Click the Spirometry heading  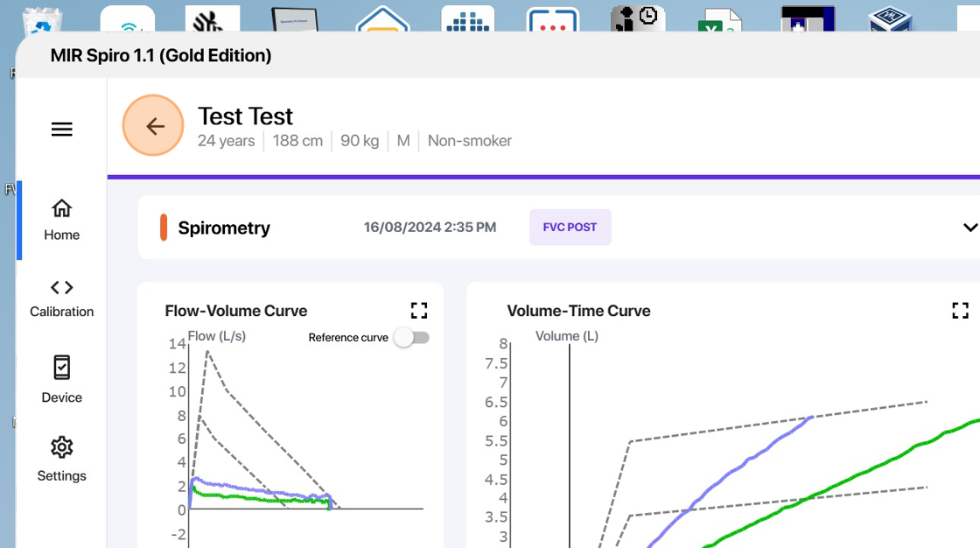click(x=224, y=228)
